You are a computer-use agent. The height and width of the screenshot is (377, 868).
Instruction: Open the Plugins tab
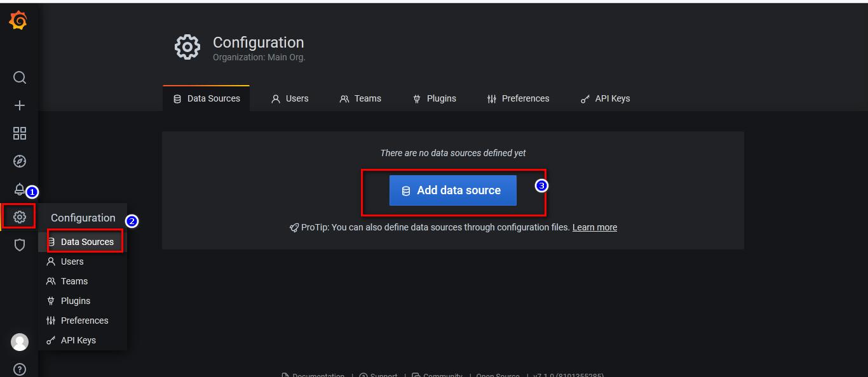435,98
